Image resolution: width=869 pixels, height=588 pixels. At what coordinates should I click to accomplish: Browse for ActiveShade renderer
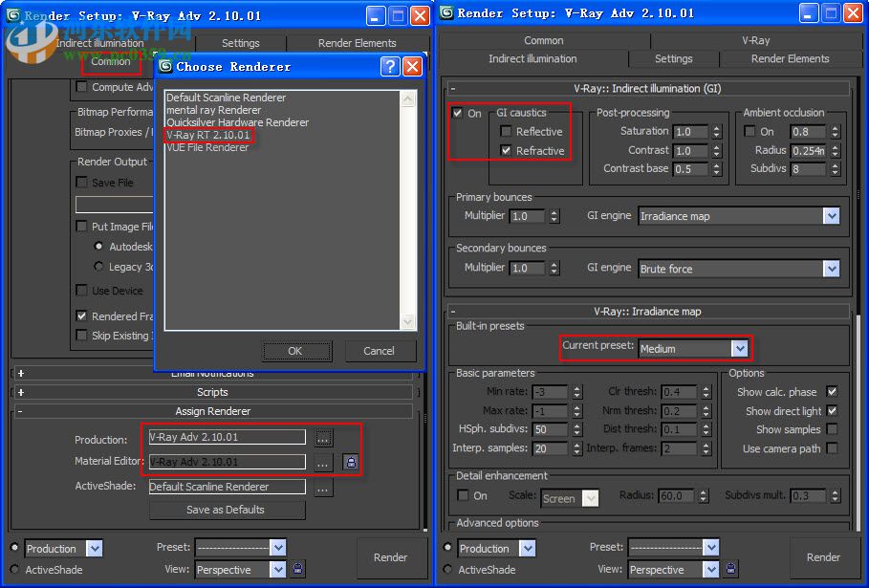(322, 488)
